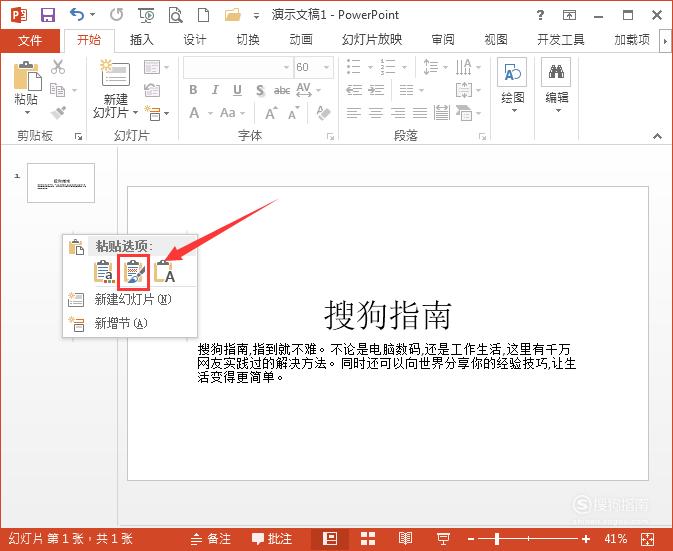The width and height of the screenshot is (673, 551).
Task: Decrease list indent level icon
Action: pos(354,90)
